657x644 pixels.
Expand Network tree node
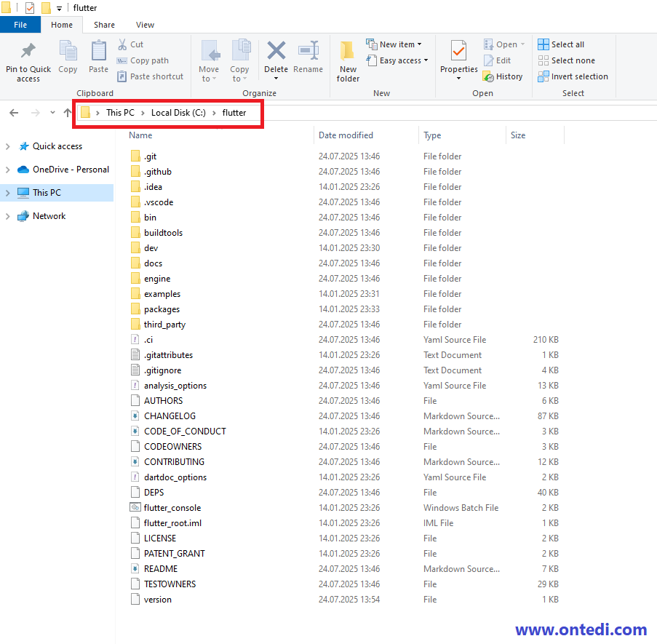(7, 216)
